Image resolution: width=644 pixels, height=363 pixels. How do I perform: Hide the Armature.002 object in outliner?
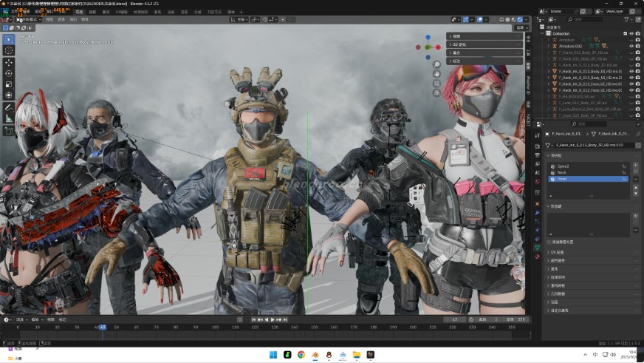pyautogui.click(x=631, y=46)
